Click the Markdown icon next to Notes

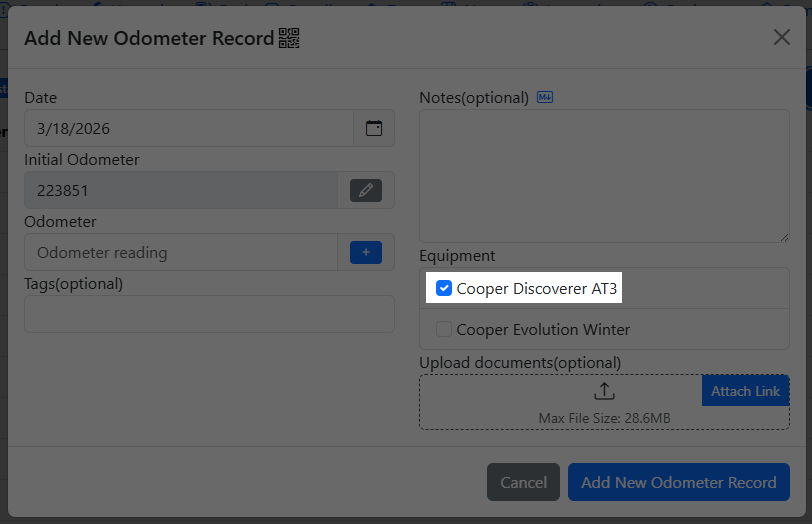point(545,97)
